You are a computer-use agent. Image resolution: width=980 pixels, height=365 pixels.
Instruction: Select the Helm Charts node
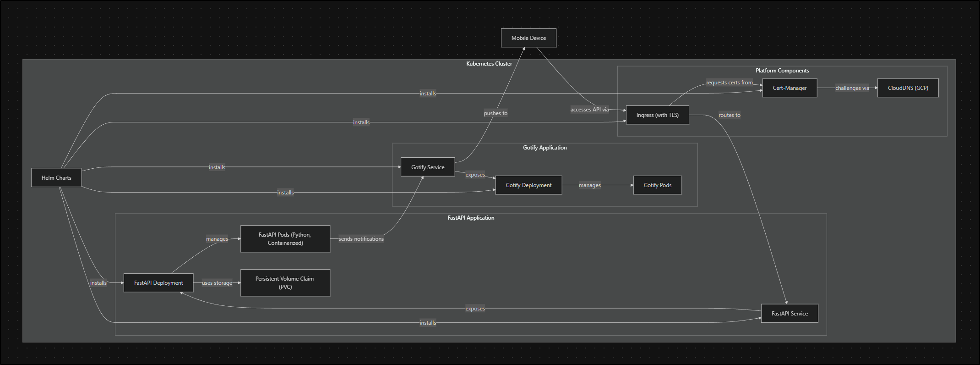(56, 178)
